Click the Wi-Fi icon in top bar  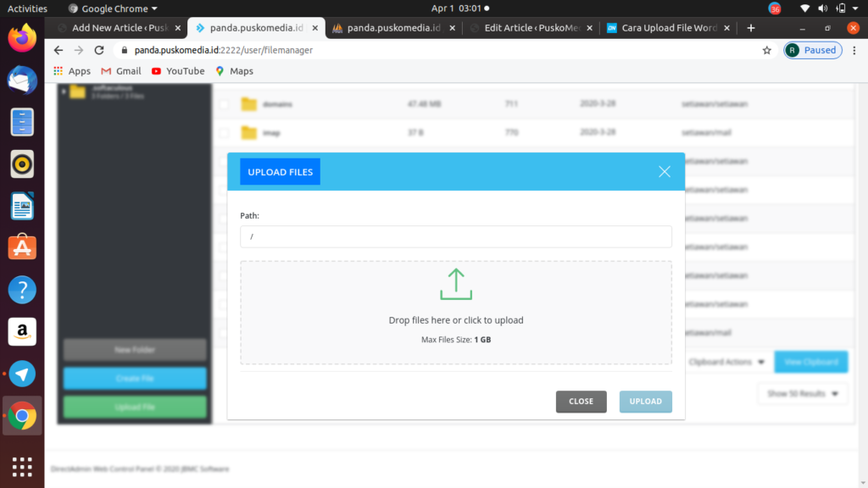pos(805,8)
